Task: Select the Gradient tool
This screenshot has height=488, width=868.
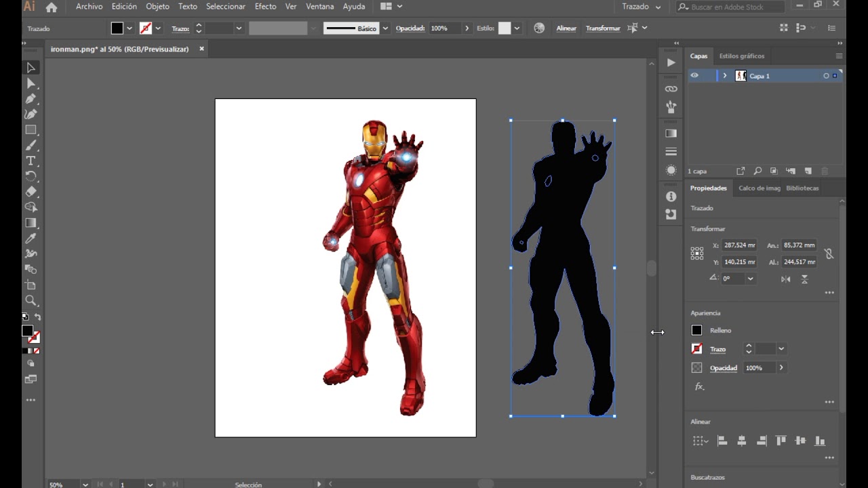Action: 31,223
